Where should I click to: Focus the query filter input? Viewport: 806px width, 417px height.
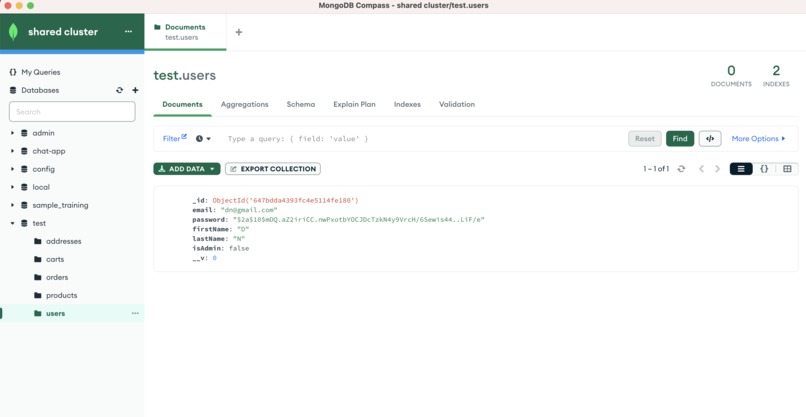(x=425, y=139)
